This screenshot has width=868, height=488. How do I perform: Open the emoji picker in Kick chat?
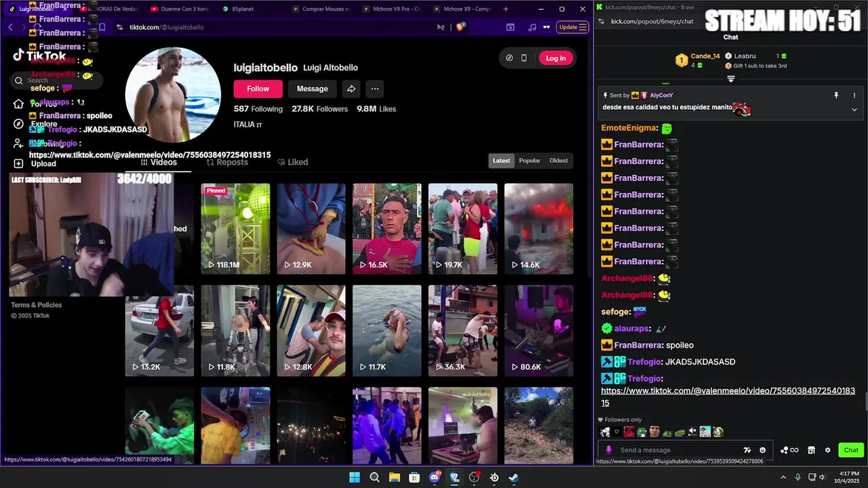click(762, 450)
